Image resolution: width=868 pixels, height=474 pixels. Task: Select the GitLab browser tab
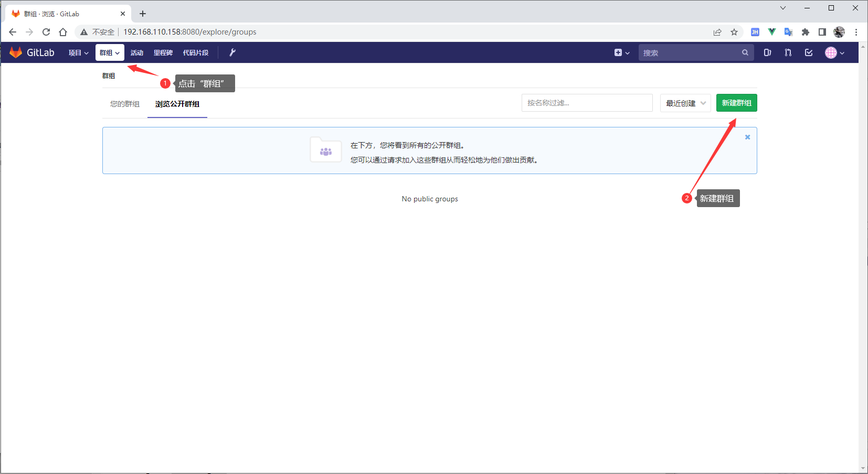69,14
